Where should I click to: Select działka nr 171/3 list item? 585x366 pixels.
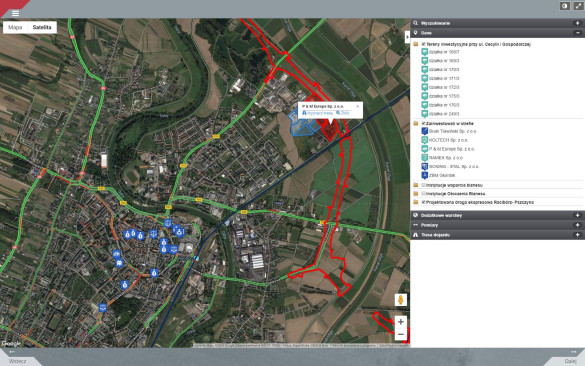point(444,78)
